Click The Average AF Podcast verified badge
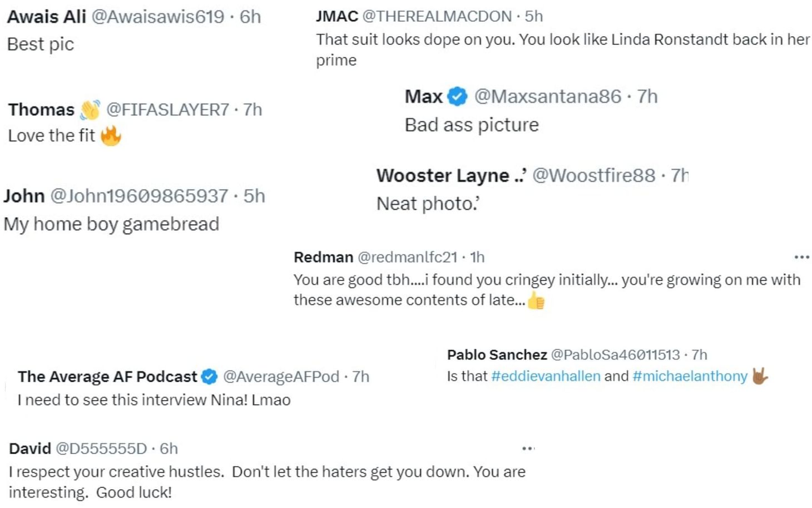812x508 pixels. click(x=209, y=377)
